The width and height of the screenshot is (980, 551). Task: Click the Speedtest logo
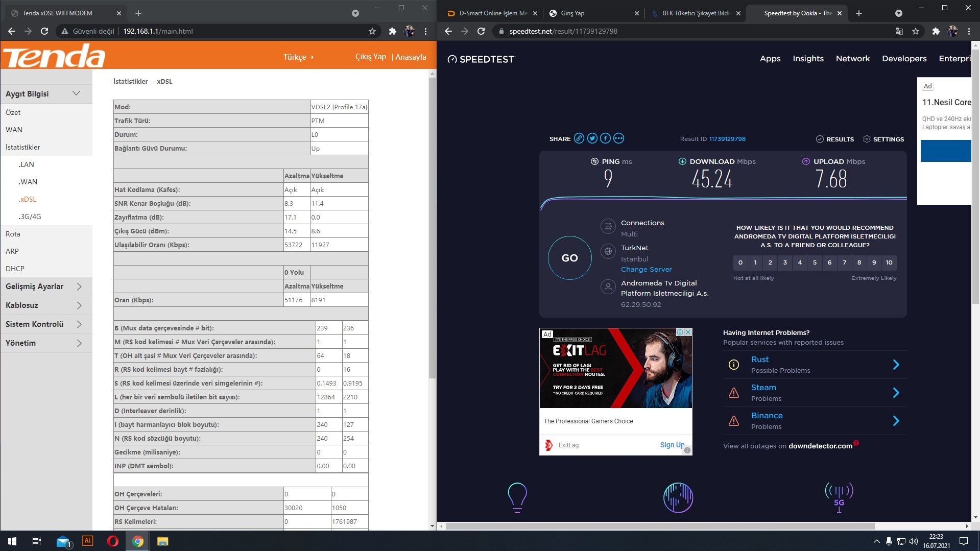[x=481, y=59]
